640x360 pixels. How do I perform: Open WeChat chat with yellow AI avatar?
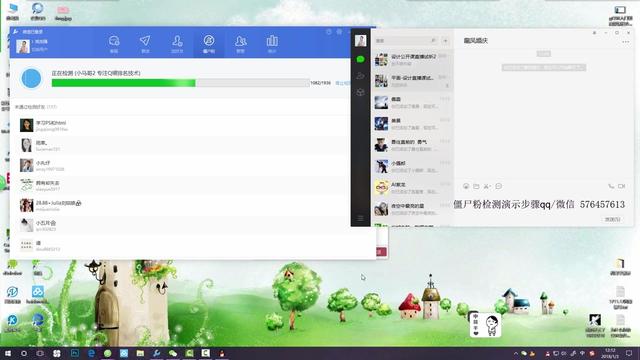point(412,188)
